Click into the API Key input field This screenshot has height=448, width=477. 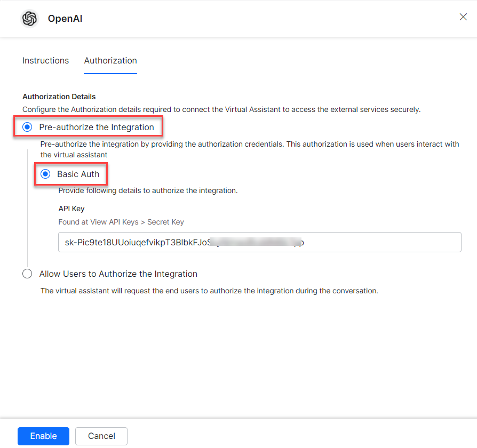(373, 242)
